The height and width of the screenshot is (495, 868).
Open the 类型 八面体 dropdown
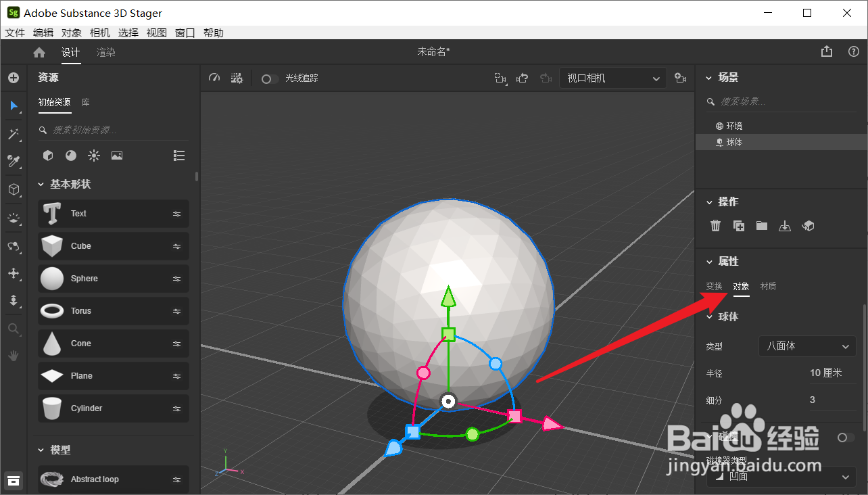click(807, 346)
